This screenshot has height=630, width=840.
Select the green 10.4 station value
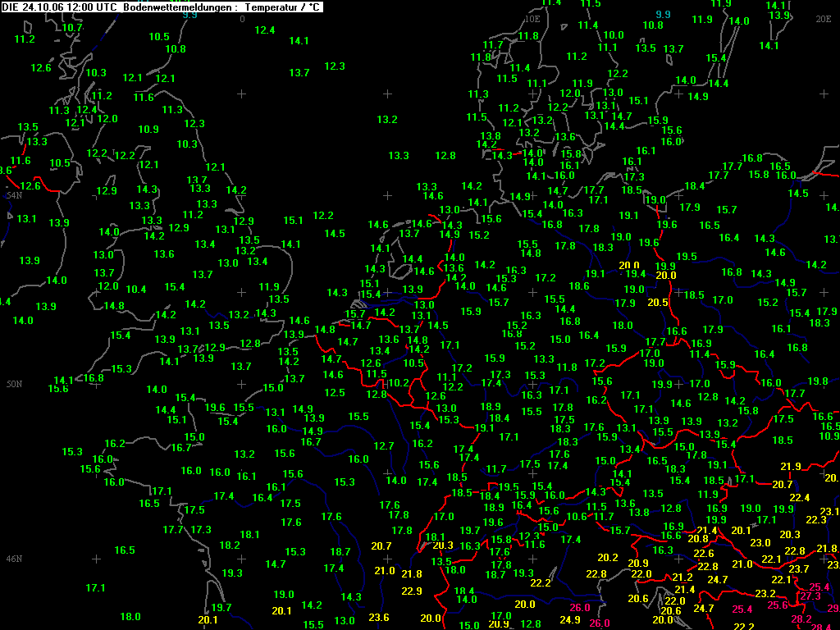[136, 290]
